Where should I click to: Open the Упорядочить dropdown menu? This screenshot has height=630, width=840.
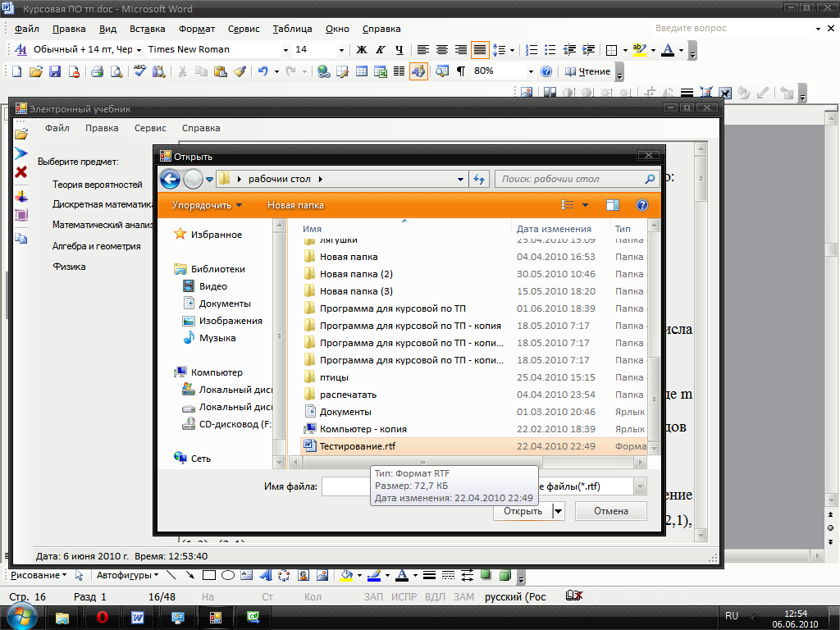[x=207, y=205]
